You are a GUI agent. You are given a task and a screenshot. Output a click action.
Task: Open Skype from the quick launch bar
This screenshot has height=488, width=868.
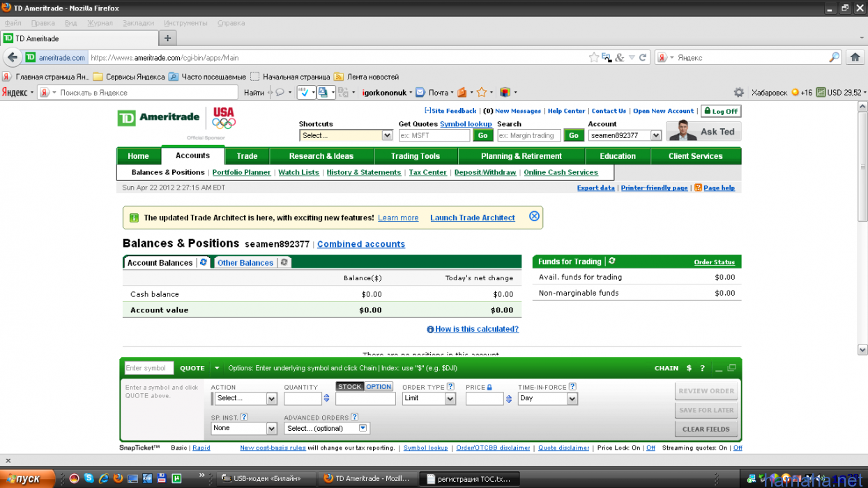point(89,478)
